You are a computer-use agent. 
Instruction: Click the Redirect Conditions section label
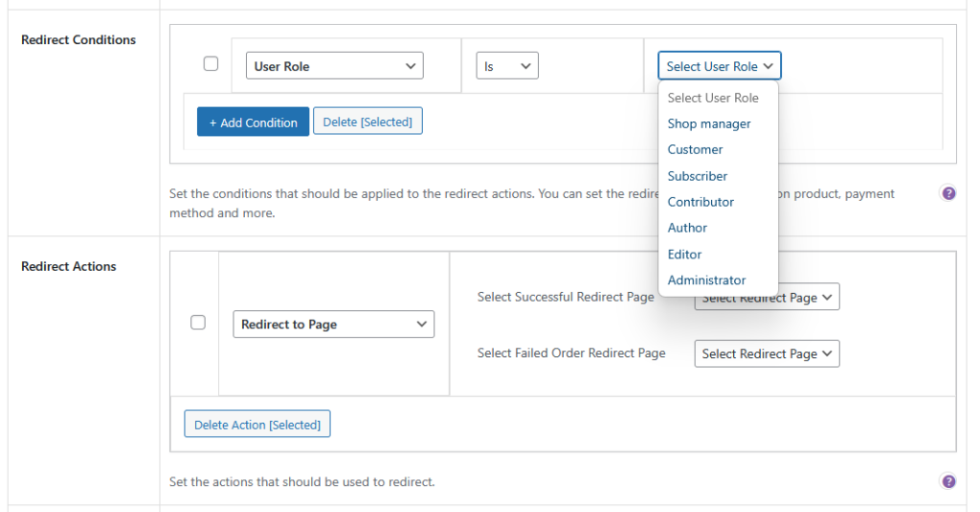[x=78, y=39]
